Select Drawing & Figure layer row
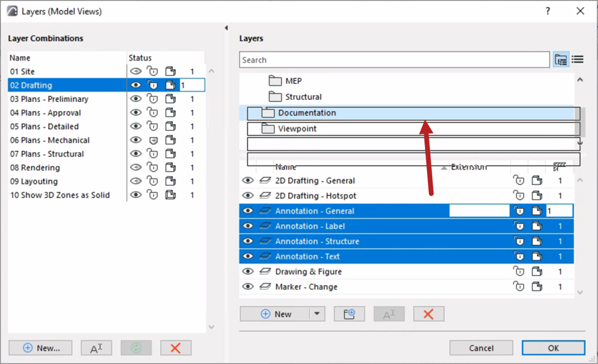The image size is (598, 364). click(x=407, y=271)
